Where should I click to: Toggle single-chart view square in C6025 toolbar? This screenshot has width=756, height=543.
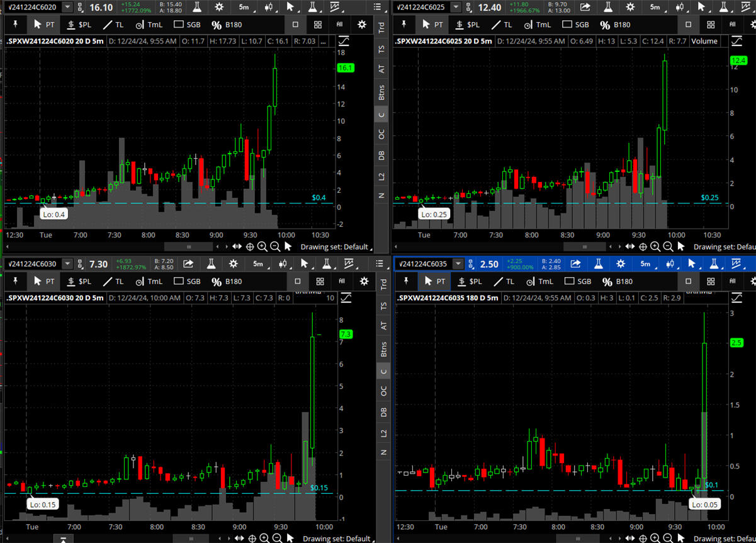tap(688, 25)
